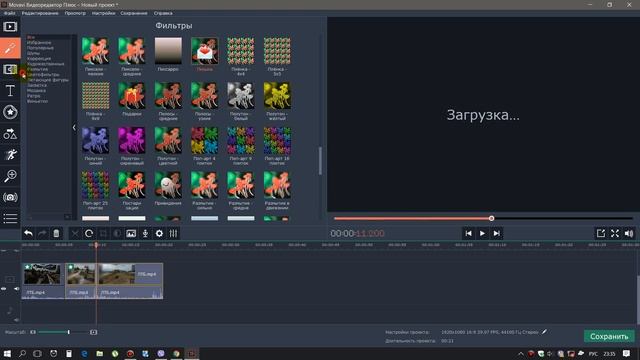
Task: Switch the preview to fullscreen
Action: pos(615,233)
